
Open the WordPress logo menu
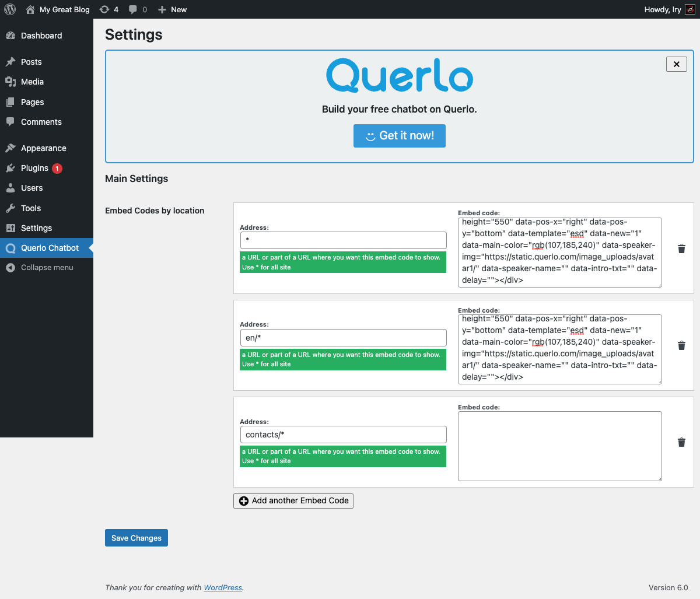pos(10,9)
